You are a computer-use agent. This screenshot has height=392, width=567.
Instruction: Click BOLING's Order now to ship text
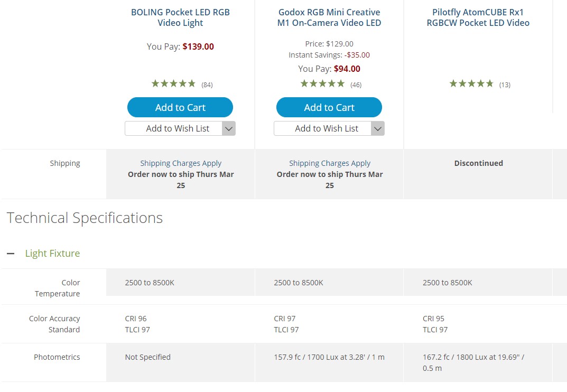pos(181,180)
